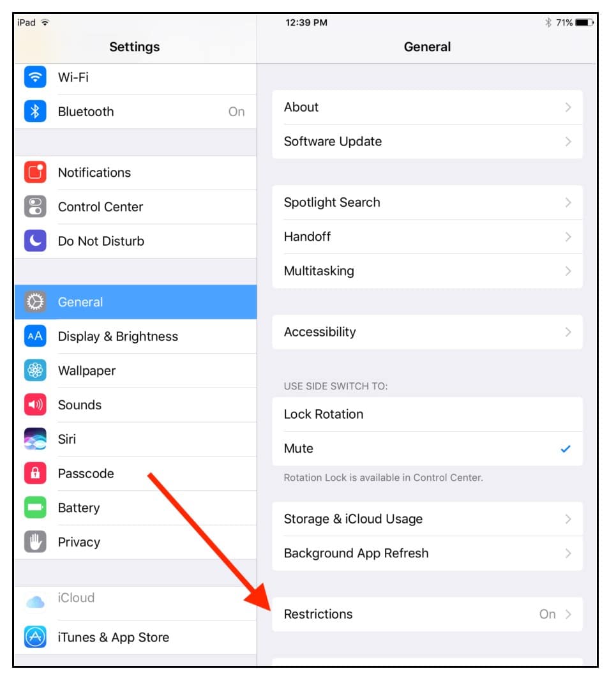Open Control Center toggle icon
616x685 pixels.
(35, 206)
